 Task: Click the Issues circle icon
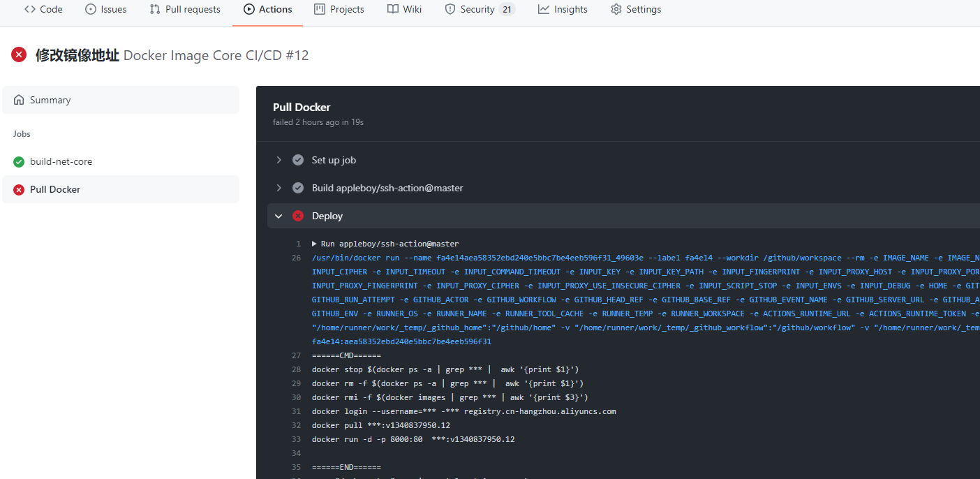91,9
